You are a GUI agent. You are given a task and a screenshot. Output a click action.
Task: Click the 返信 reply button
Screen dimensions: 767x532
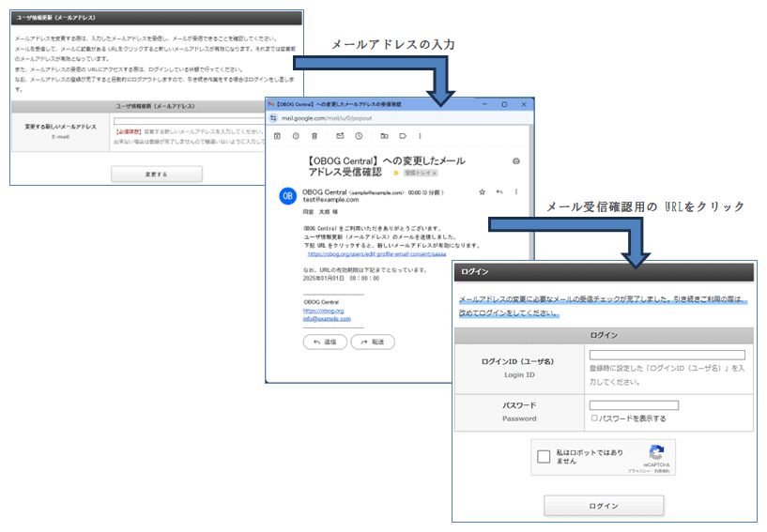click(x=325, y=342)
